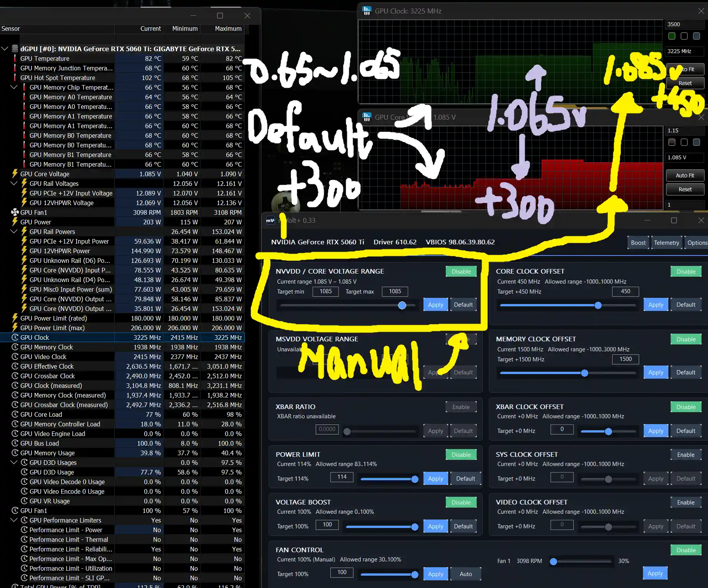Click the NVVDD core voltage range slider handle

pos(402,305)
